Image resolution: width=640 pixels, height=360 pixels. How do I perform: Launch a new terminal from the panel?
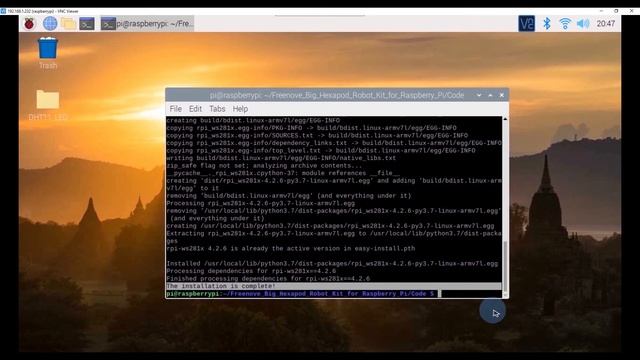(87, 24)
